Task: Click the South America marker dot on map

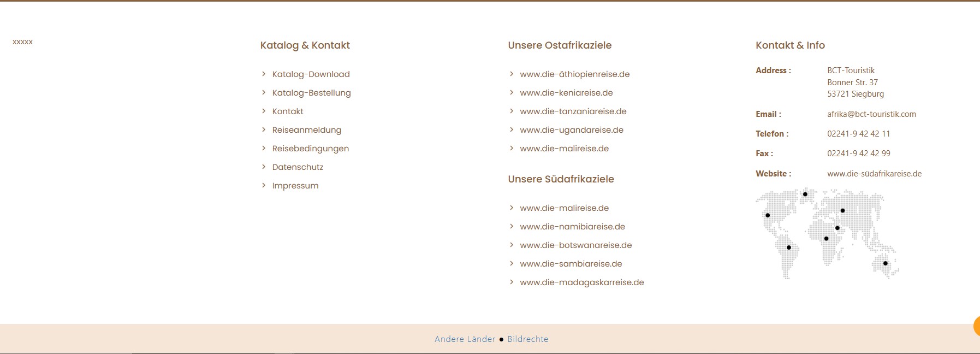Action: [x=788, y=247]
